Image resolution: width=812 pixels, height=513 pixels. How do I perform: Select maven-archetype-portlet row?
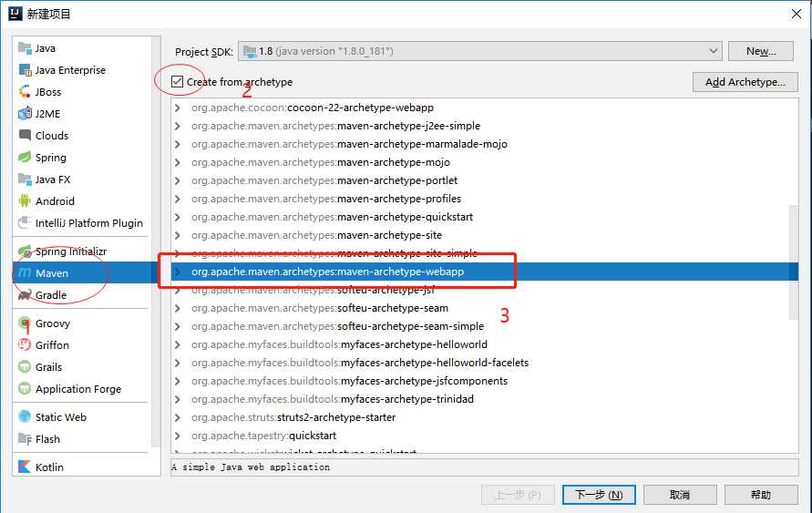[485, 180]
